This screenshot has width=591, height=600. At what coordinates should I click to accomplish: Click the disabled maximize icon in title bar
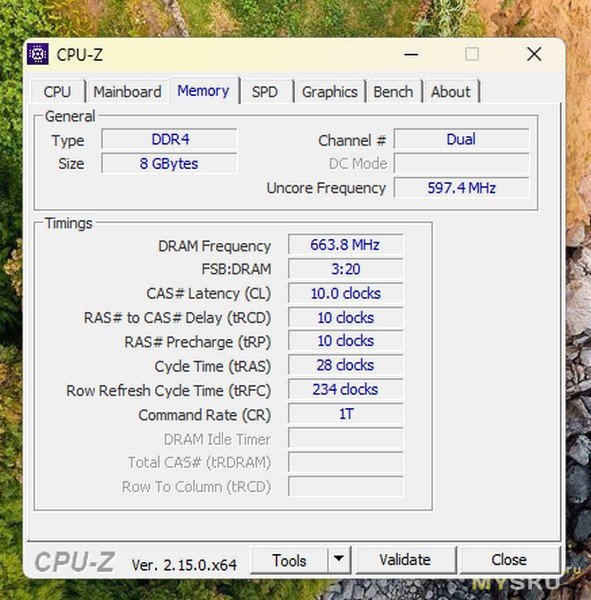coord(472,54)
